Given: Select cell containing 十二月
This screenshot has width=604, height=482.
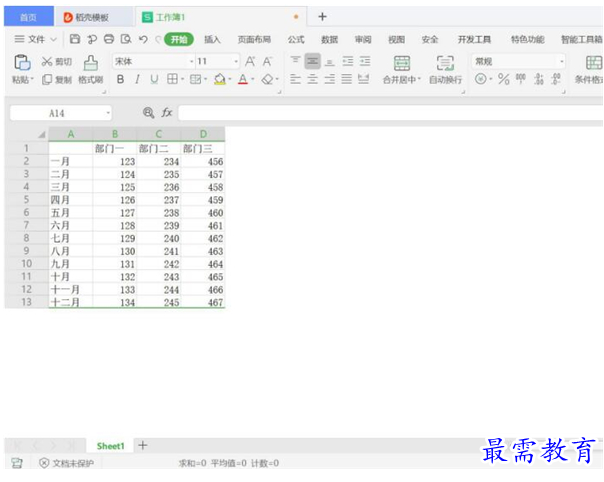Looking at the screenshot, I should tap(70, 302).
